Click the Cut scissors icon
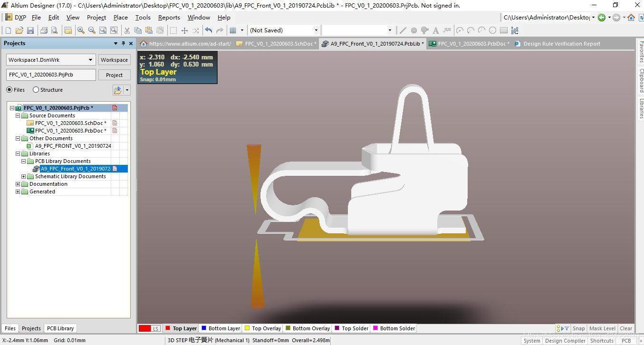The height and width of the screenshot is (345, 644). [x=127, y=30]
